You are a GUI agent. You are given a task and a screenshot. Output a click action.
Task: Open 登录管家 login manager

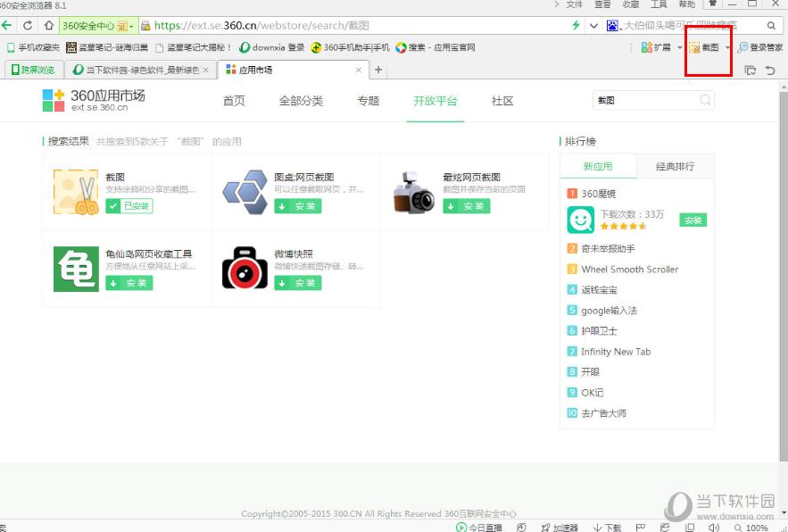point(759,47)
